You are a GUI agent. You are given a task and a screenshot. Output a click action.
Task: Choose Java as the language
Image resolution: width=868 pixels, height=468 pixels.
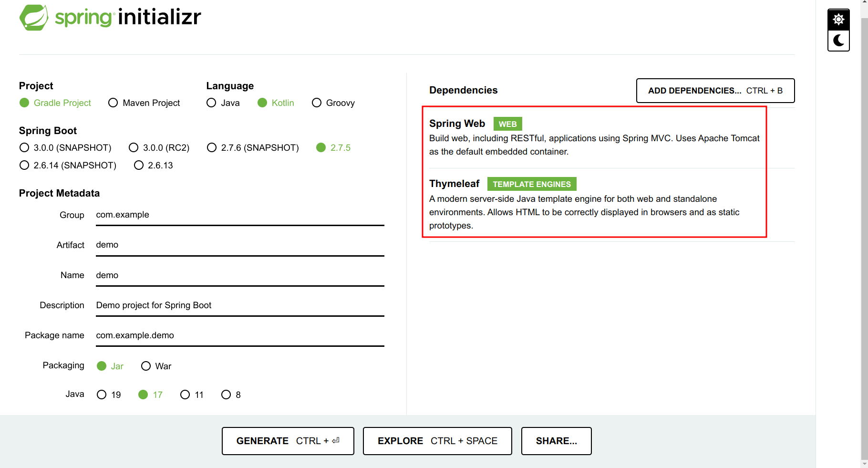point(211,103)
